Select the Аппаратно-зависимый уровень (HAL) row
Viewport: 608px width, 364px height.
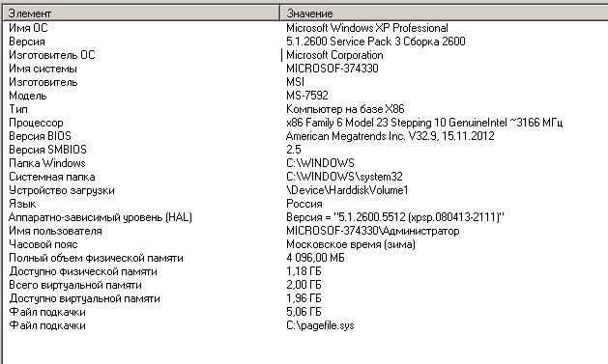pyautogui.click(x=305, y=217)
